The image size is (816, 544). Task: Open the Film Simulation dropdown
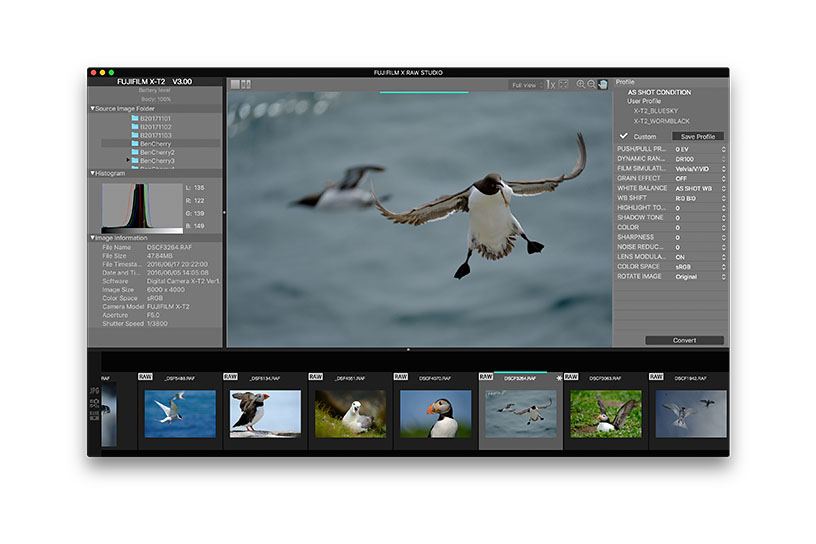click(x=698, y=168)
